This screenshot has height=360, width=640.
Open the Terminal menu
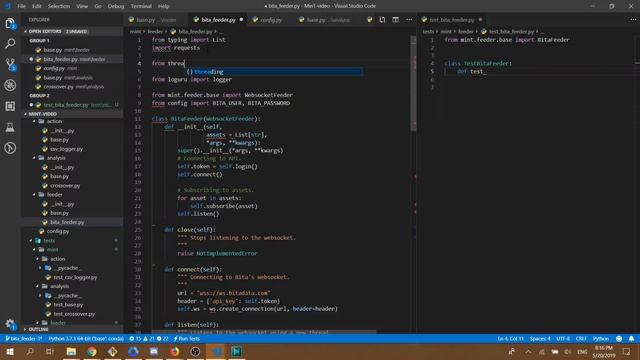(x=141, y=6)
